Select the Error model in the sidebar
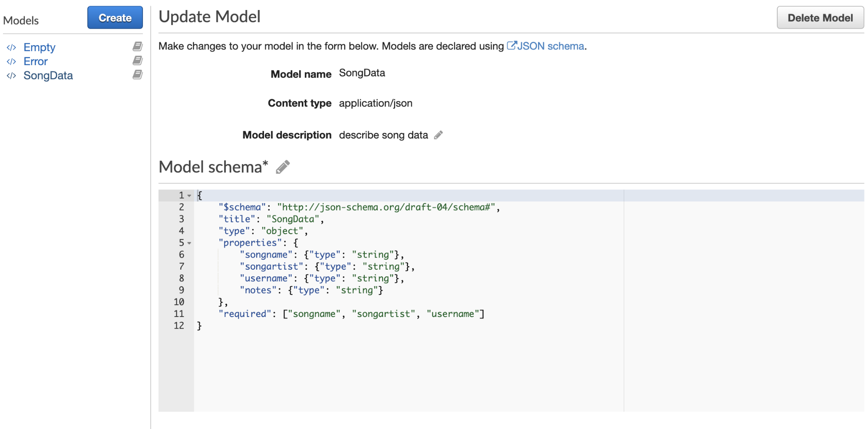The width and height of the screenshot is (868, 429). [36, 61]
